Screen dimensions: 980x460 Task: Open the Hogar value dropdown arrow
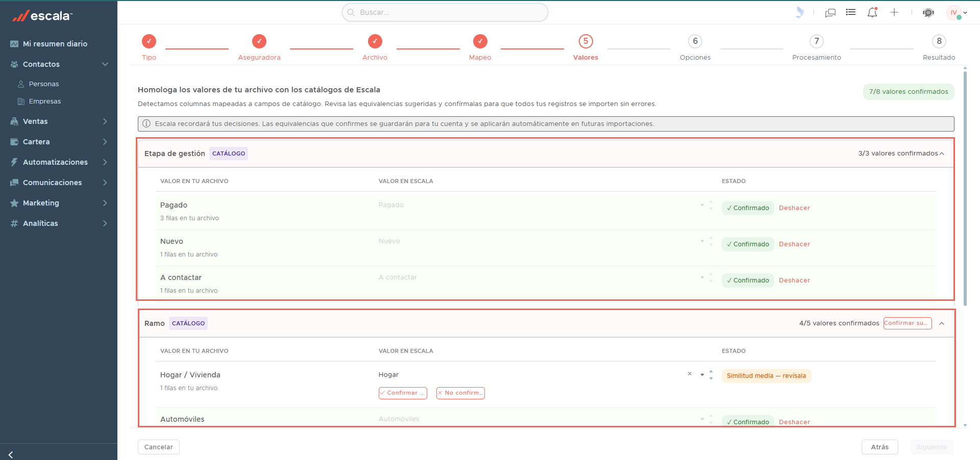tap(702, 375)
